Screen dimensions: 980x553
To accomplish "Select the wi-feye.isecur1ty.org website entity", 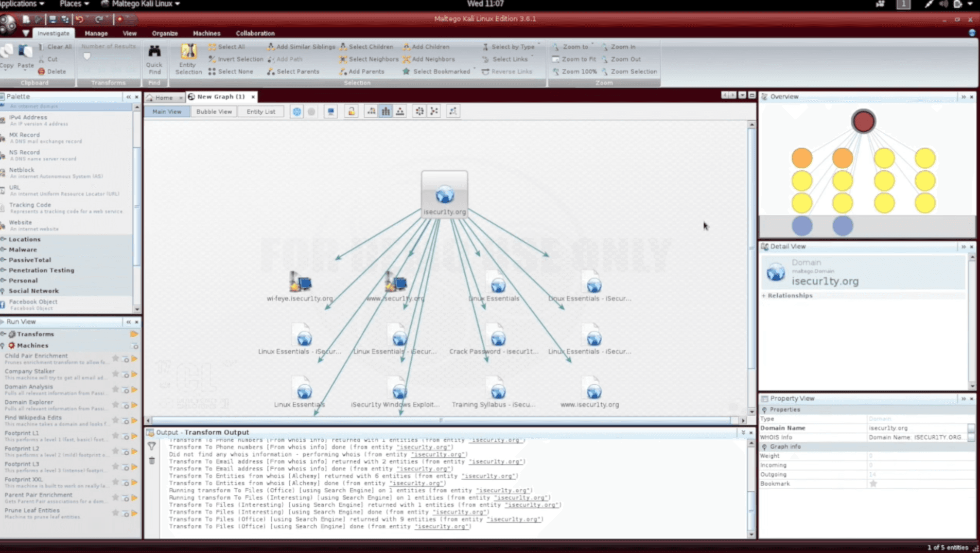I will [300, 283].
